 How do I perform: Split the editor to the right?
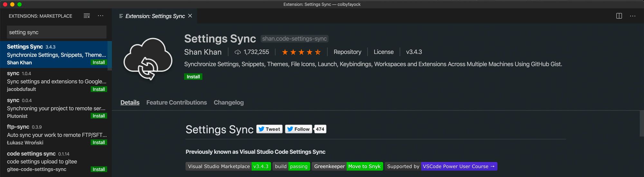619,16
